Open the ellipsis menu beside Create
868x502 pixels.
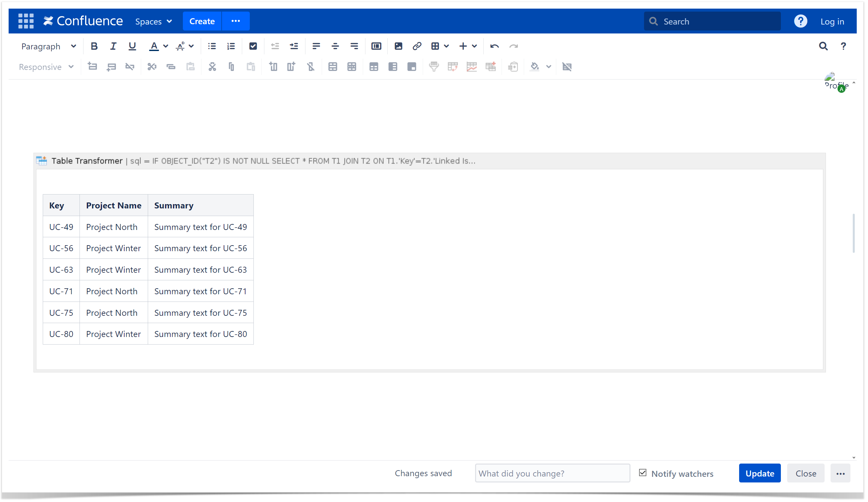coord(236,21)
